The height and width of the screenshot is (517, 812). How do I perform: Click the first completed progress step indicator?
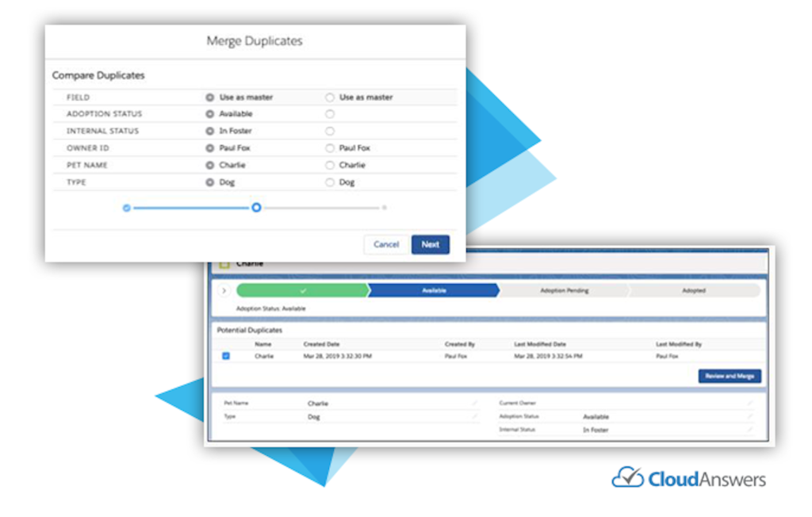coord(126,208)
